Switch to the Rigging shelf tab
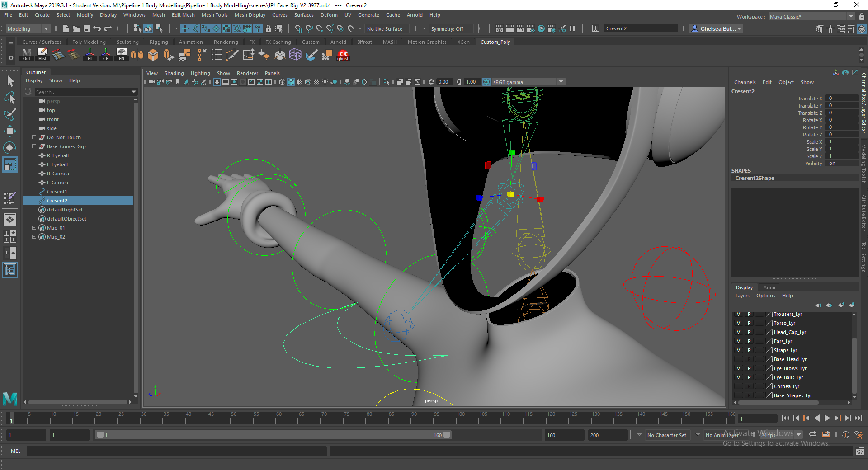The height and width of the screenshot is (470, 868). pos(159,42)
